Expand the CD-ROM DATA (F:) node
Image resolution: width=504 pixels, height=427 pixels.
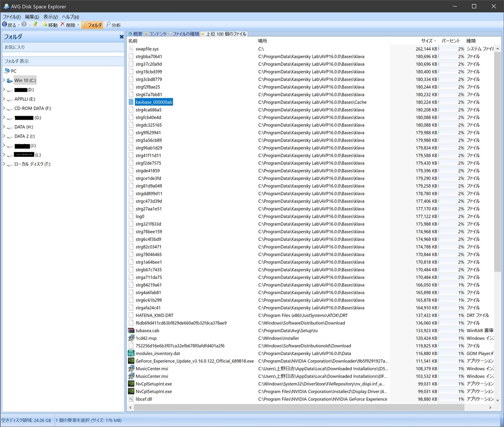pyautogui.click(x=4, y=108)
